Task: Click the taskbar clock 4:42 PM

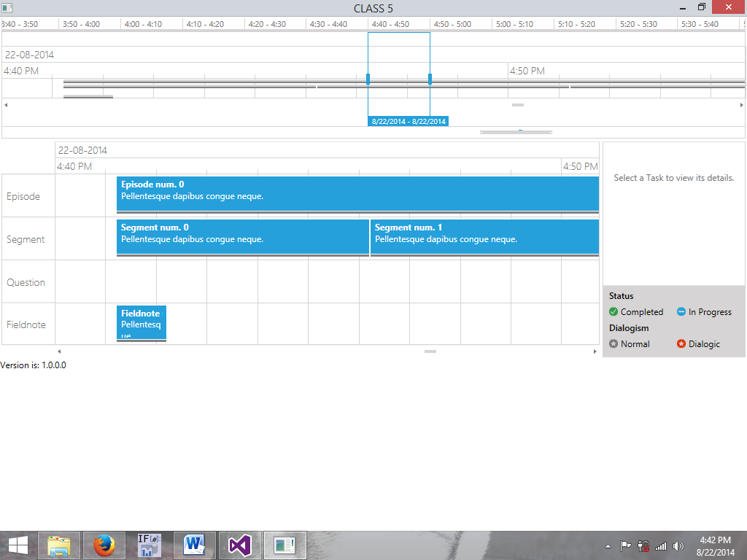Action: (x=715, y=540)
